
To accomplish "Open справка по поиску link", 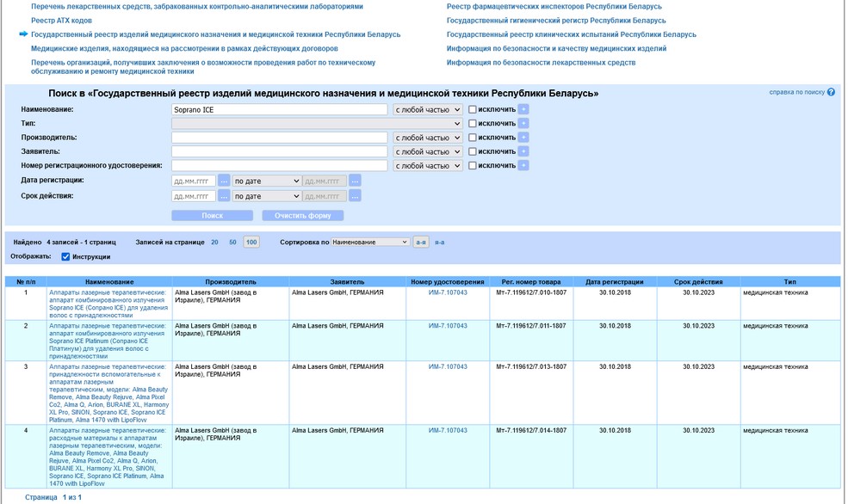I will (796, 92).
